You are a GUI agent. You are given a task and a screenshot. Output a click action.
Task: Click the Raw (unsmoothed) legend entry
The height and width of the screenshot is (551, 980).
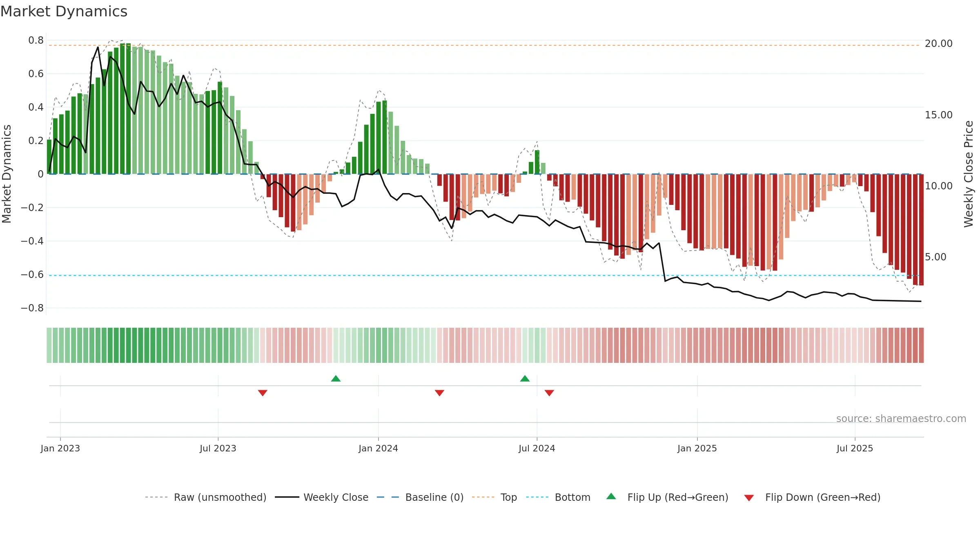coord(205,497)
